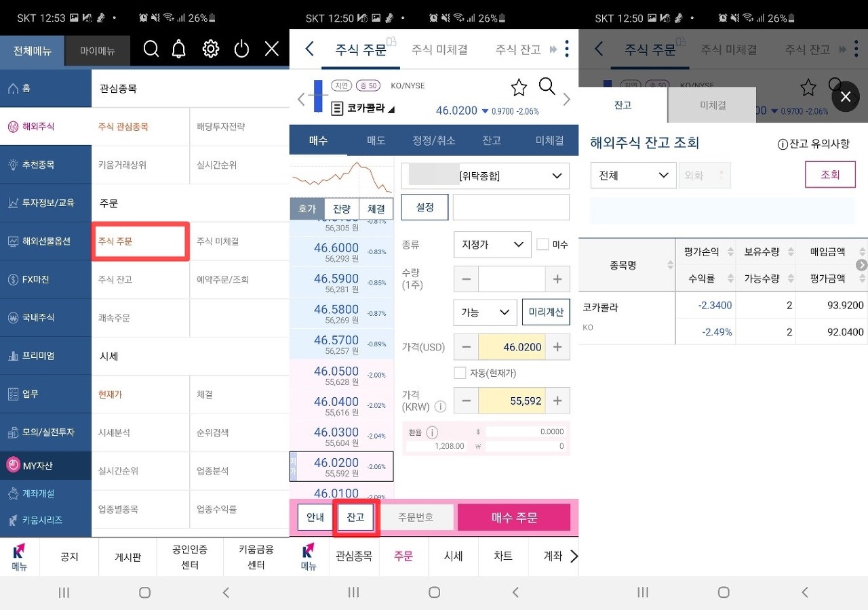Select the 정정/취소 tab
868x610 pixels.
pos(434,140)
